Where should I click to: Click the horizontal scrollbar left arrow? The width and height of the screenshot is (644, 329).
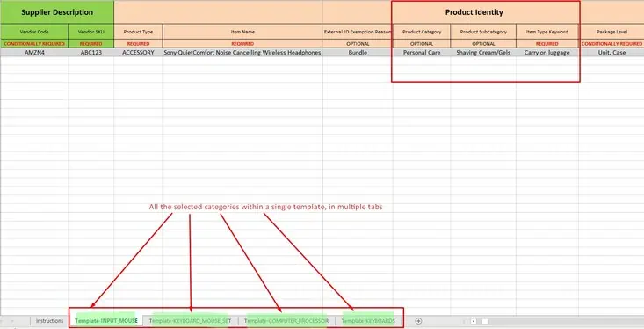coord(474,321)
